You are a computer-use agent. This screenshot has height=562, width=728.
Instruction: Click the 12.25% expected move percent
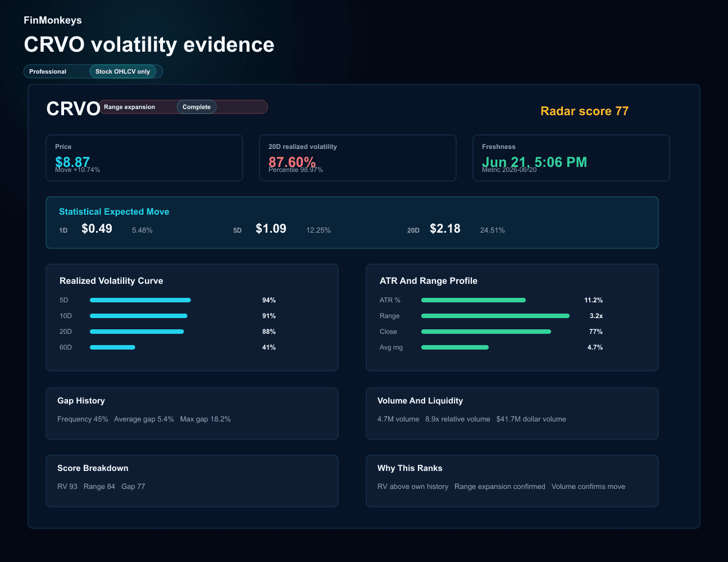tap(319, 230)
